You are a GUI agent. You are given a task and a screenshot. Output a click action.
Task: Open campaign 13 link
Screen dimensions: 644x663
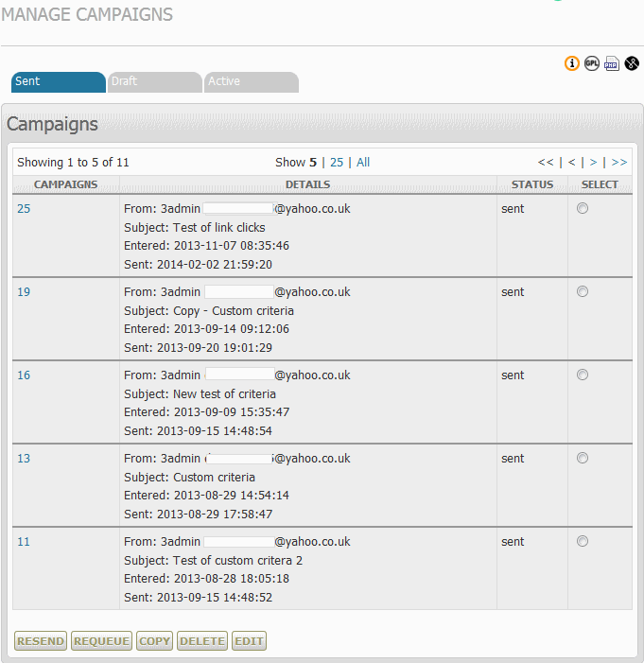tap(24, 459)
